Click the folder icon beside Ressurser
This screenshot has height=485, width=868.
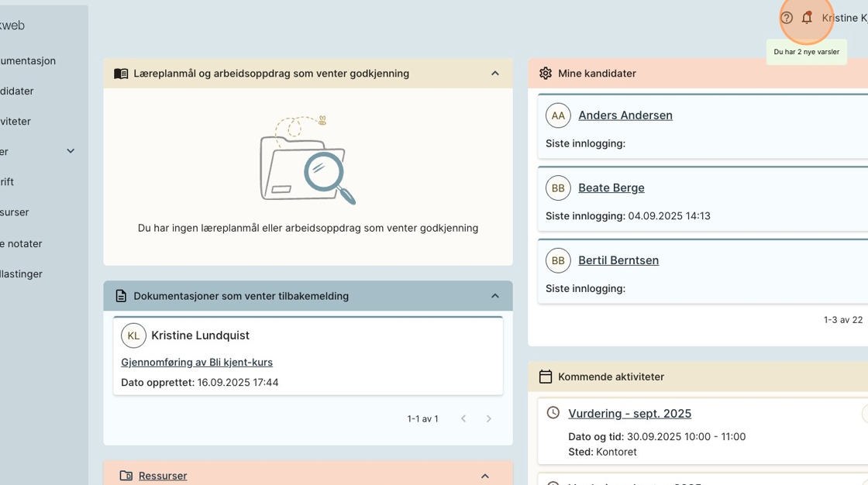point(126,476)
